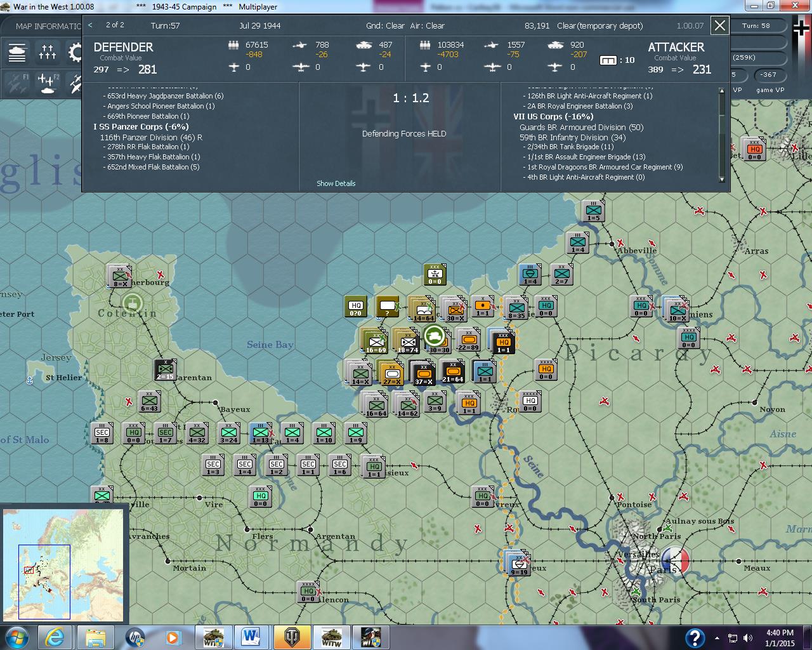Select infantry counter 4=32
The height and width of the screenshot is (650, 812).
click(x=197, y=433)
